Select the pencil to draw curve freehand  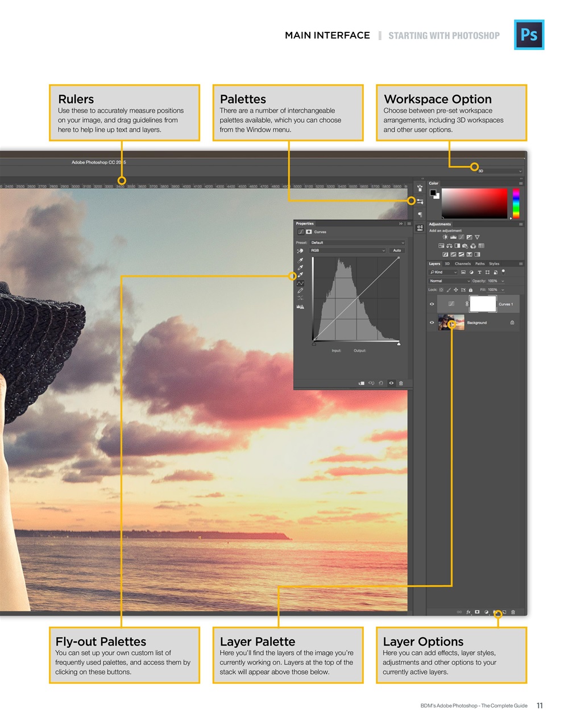click(300, 291)
